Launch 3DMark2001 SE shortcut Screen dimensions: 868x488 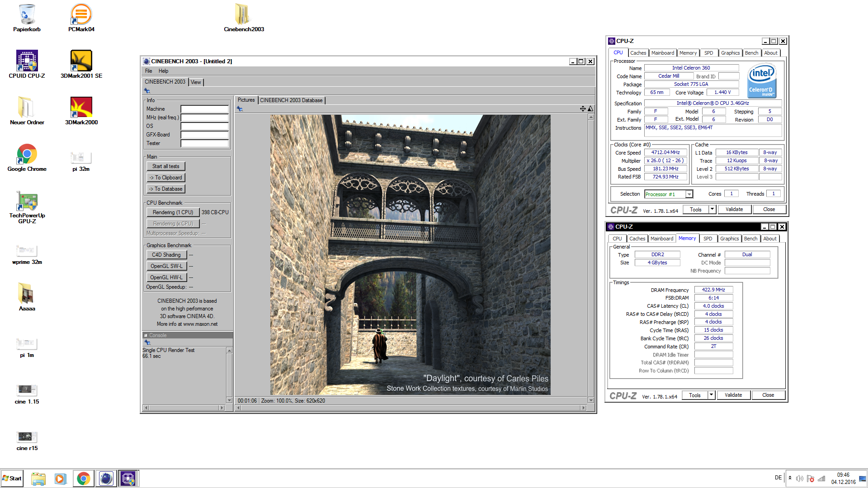tap(81, 64)
